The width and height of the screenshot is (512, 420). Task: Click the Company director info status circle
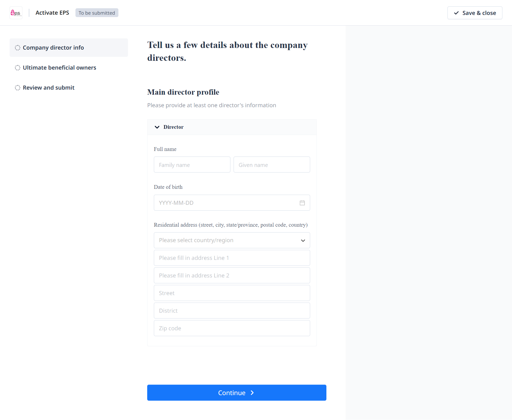[18, 48]
